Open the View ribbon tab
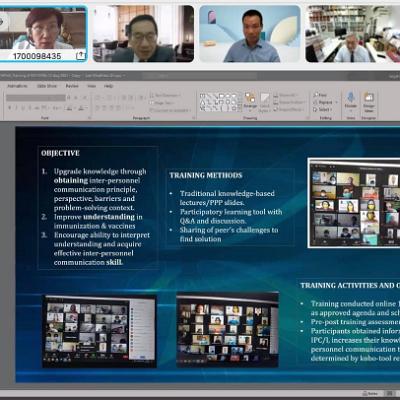 click(x=91, y=86)
